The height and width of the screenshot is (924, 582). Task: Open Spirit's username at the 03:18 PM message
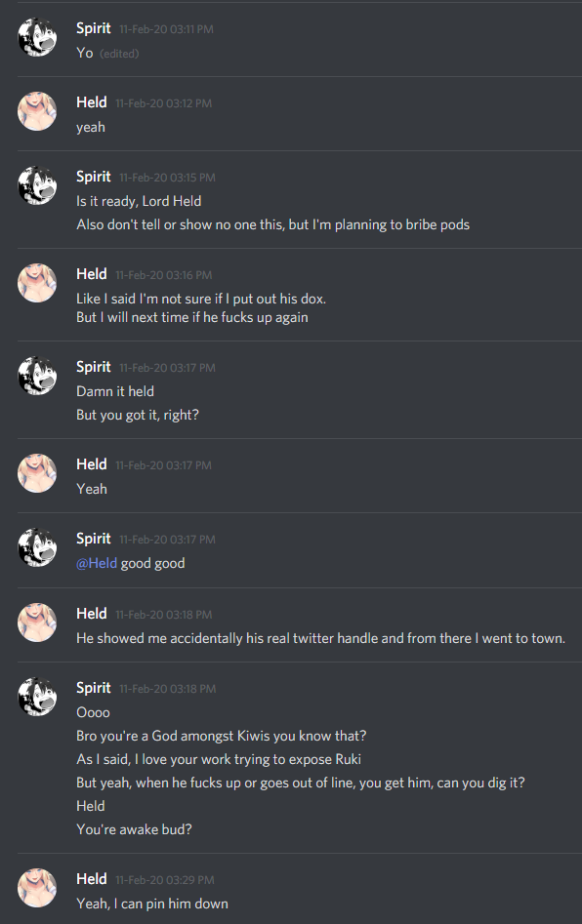[93, 688]
